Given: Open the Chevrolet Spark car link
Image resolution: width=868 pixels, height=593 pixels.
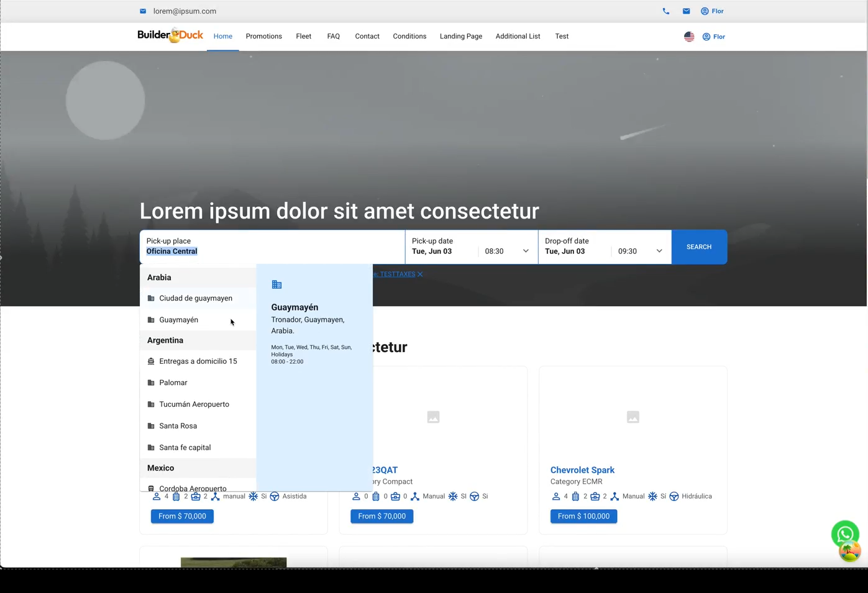Looking at the screenshot, I should point(582,470).
